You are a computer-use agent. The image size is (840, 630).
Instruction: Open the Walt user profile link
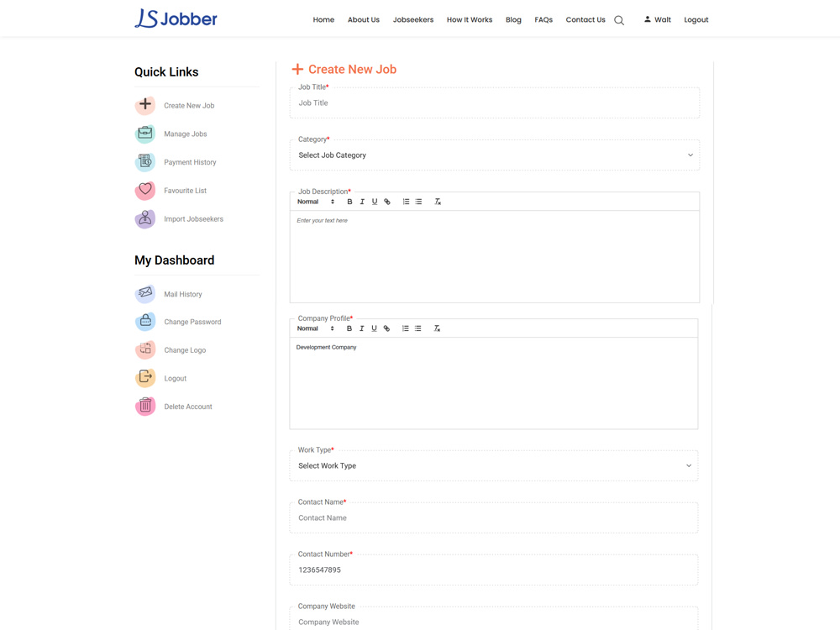tap(658, 20)
